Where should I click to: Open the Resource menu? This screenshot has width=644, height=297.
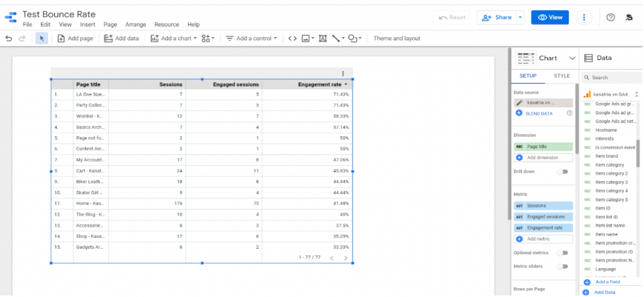[167, 24]
